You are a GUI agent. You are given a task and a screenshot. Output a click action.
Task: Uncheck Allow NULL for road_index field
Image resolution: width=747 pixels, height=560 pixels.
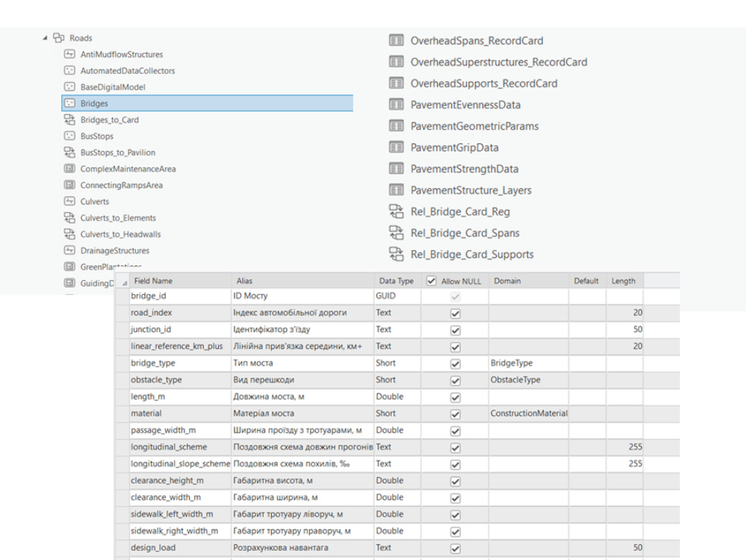(x=456, y=314)
